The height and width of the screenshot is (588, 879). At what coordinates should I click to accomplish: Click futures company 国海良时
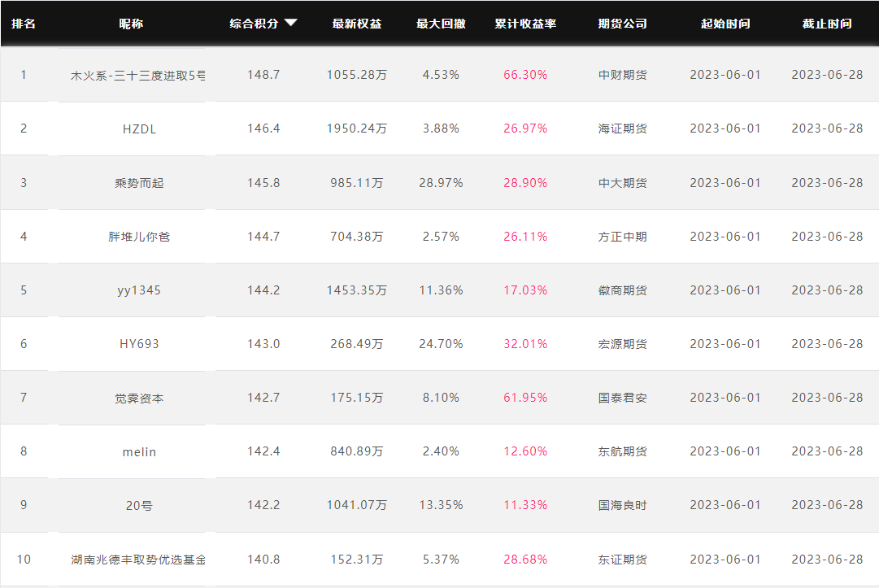click(623, 506)
